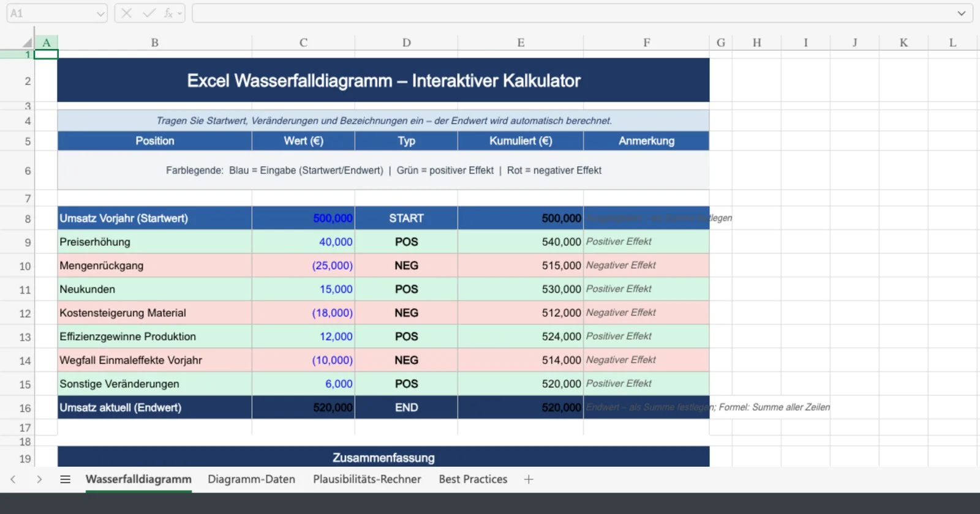
Task: Click the 'Wert (€)' header cell
Action: pos(303,141)
